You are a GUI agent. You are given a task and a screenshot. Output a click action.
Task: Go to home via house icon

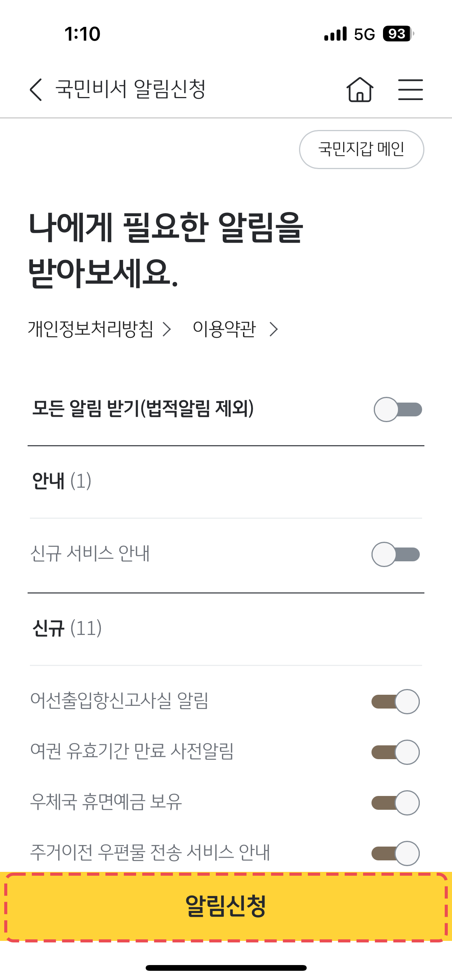[360, 90]
